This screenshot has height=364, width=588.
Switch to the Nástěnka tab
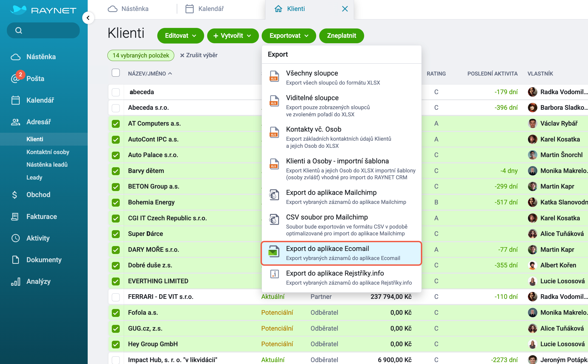(x=128, y=9)
